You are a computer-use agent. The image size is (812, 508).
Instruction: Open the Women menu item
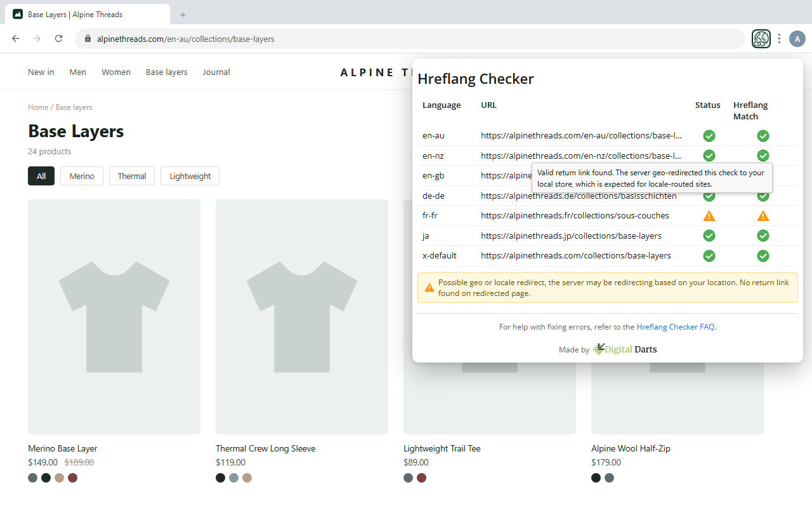click(x=116, y=72)
